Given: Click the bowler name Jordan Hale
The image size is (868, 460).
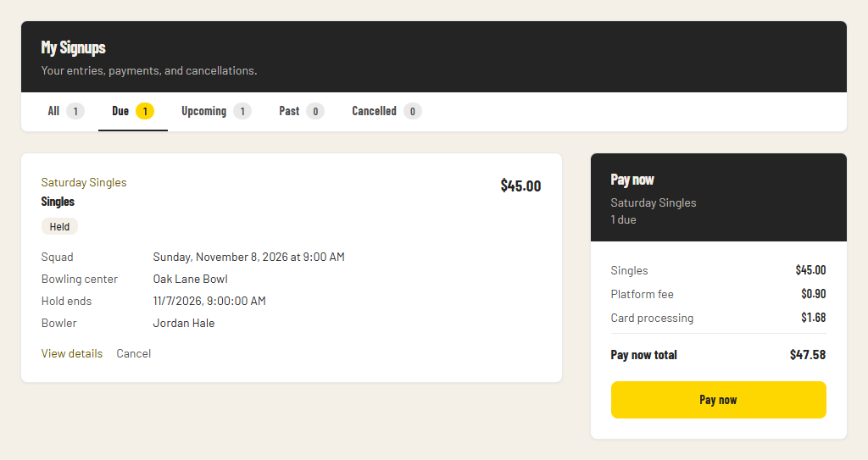Looking at the screenshot, I should [x=184, y=324].
